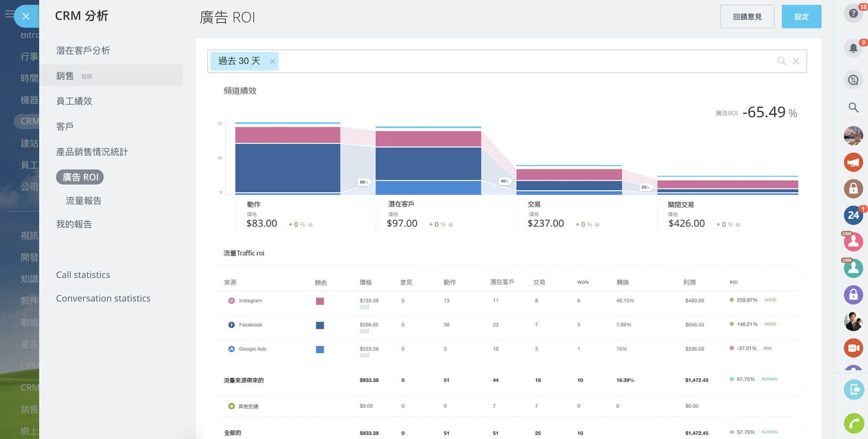Click the Facebook price $266.62 link
This screenshot has height=439, width=868.
(x=369, y=325)
